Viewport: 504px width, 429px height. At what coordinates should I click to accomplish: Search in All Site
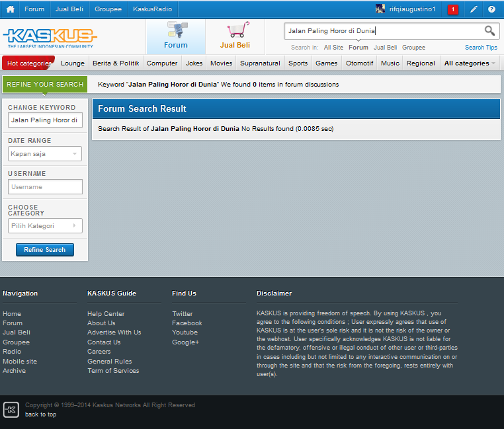pyautogui.click(x=333, y=48)
